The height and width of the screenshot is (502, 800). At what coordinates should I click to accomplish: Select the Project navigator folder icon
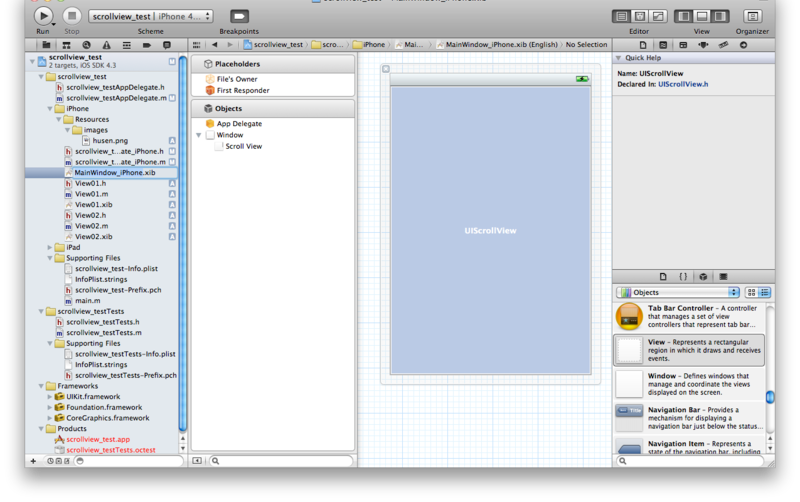(x=46, y=45)
